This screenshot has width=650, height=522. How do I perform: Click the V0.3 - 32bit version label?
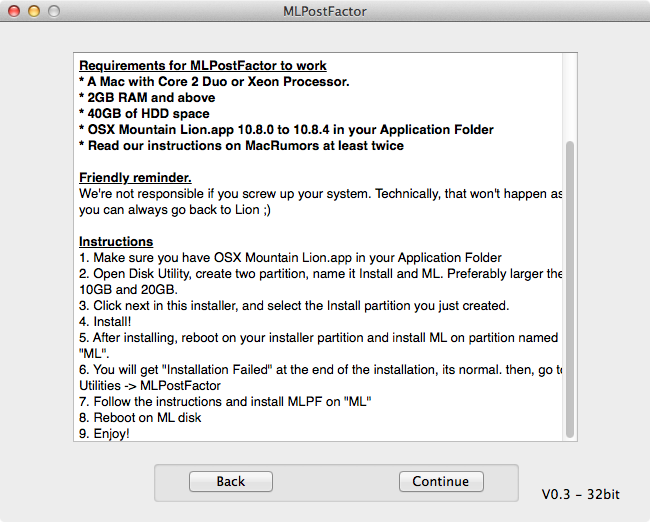[x=581, y=494]
